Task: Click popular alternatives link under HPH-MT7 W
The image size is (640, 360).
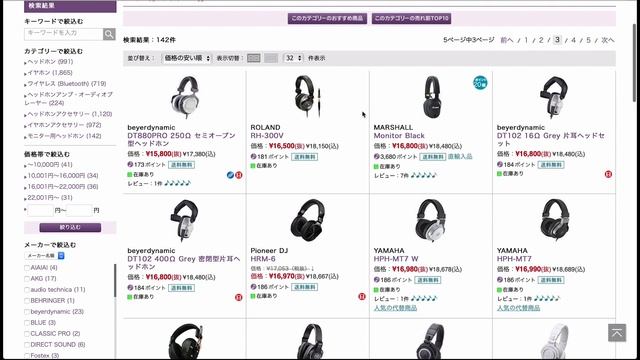Action: (x=395, y=308)
